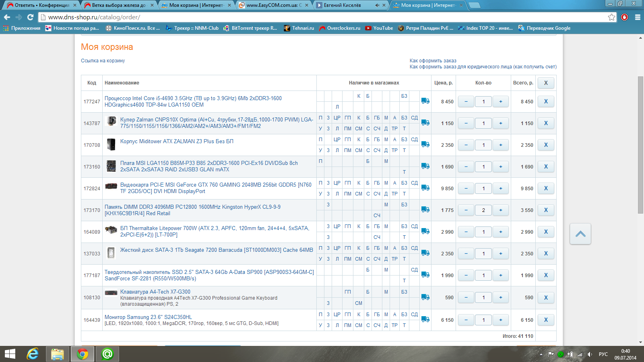Bookmark this page with the star icon
The image size is (644, 362).
pyautogui.click(x=612, y=17)
